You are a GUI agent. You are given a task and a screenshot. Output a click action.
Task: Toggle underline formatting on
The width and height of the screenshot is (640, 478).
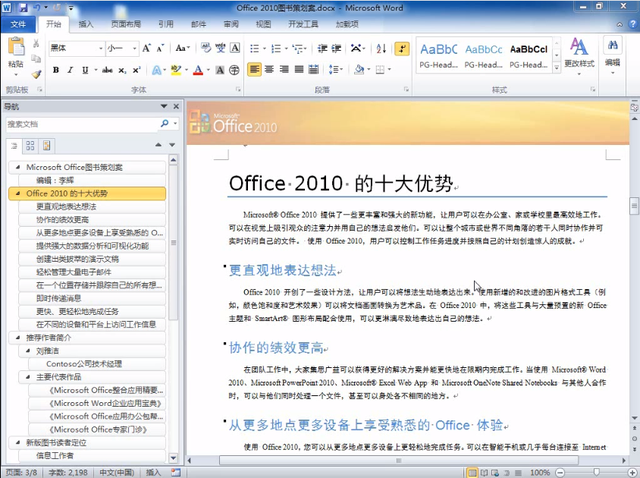87,70
